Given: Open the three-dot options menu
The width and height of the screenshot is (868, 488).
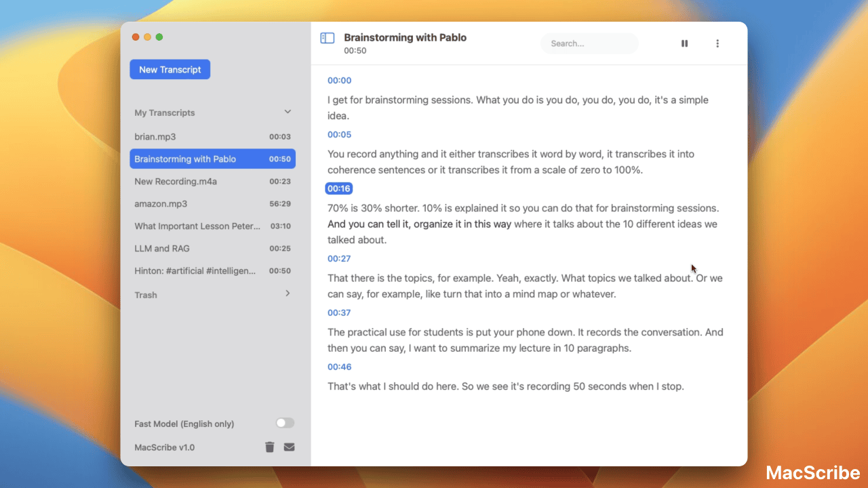Looking at the screenshot, I should (717, 43).
